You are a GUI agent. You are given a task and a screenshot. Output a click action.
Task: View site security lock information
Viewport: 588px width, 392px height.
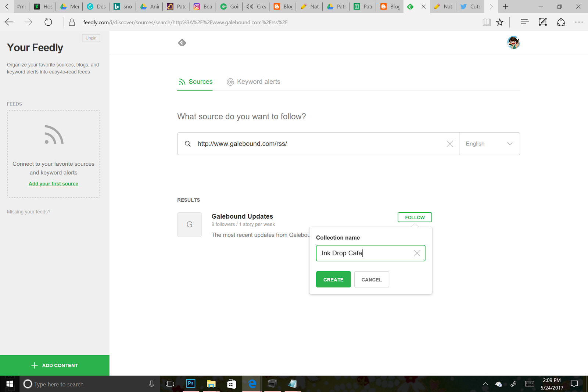click(x=72, y=22)
